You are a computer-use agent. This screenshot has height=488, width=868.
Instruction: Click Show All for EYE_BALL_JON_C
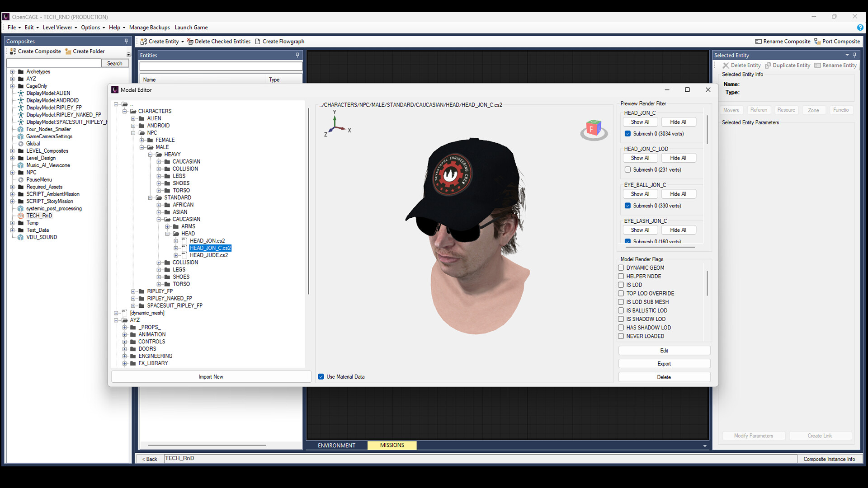[x=640, y=194]
